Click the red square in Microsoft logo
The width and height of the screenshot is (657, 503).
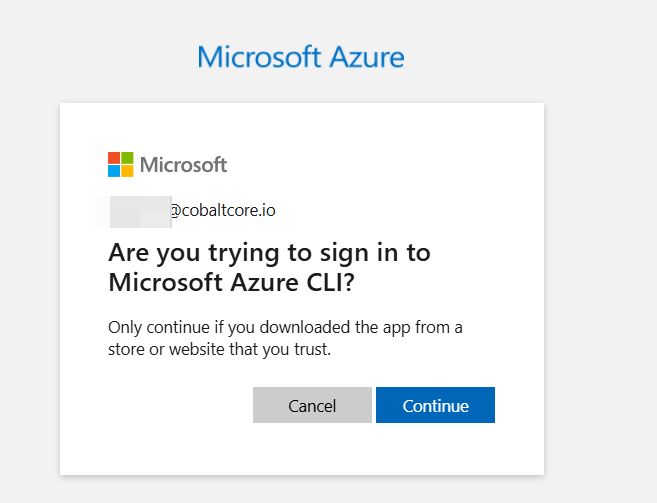click(x=114, y=158)
